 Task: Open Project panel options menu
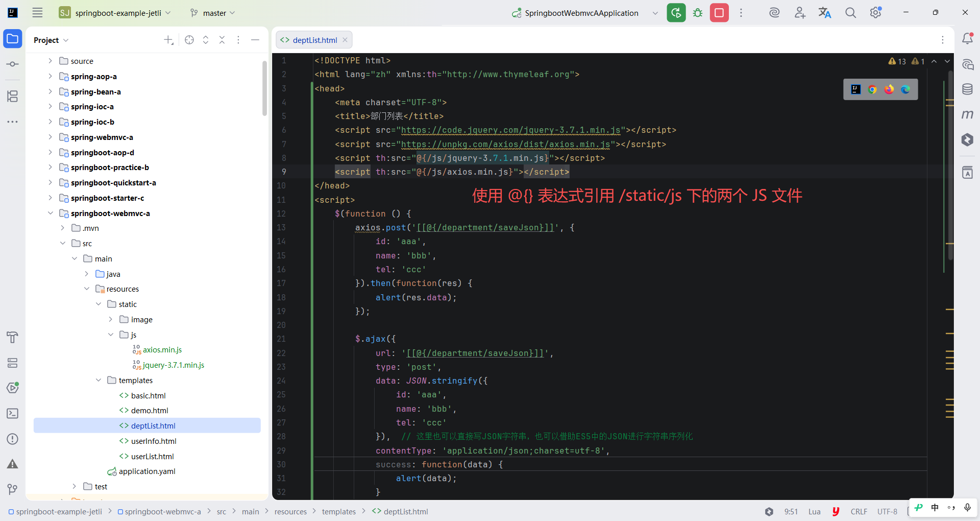[x=238, y=40]
